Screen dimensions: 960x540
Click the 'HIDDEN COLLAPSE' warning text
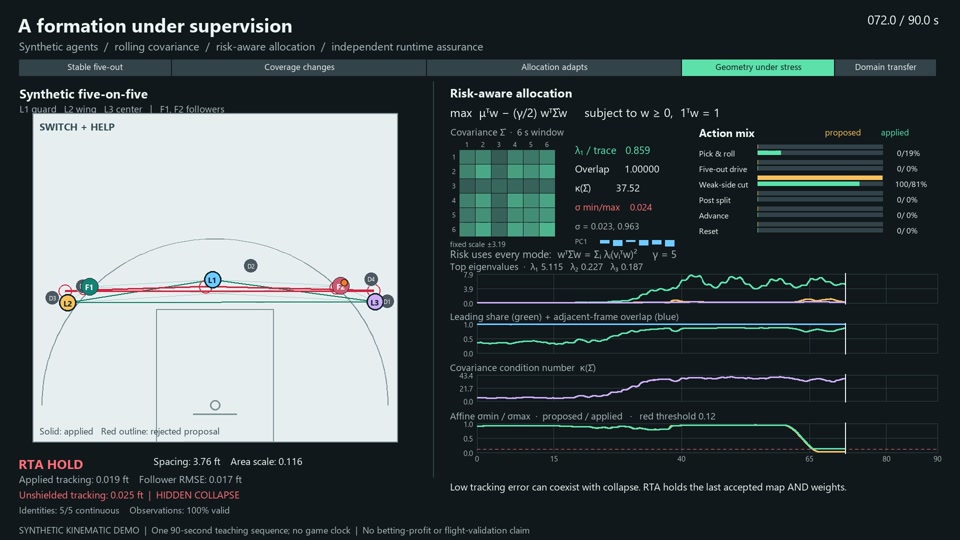click(x=198, y=495)
